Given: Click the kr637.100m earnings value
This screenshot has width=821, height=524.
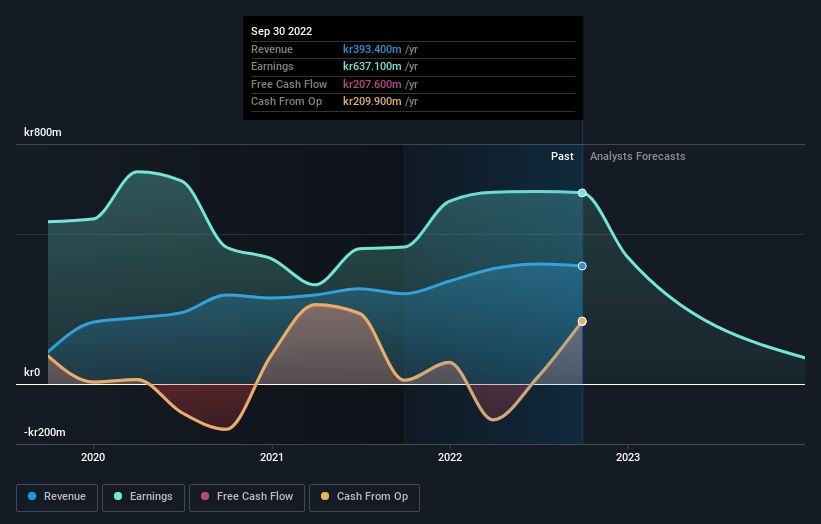Looking at the screenshot, I should [372, 66].
